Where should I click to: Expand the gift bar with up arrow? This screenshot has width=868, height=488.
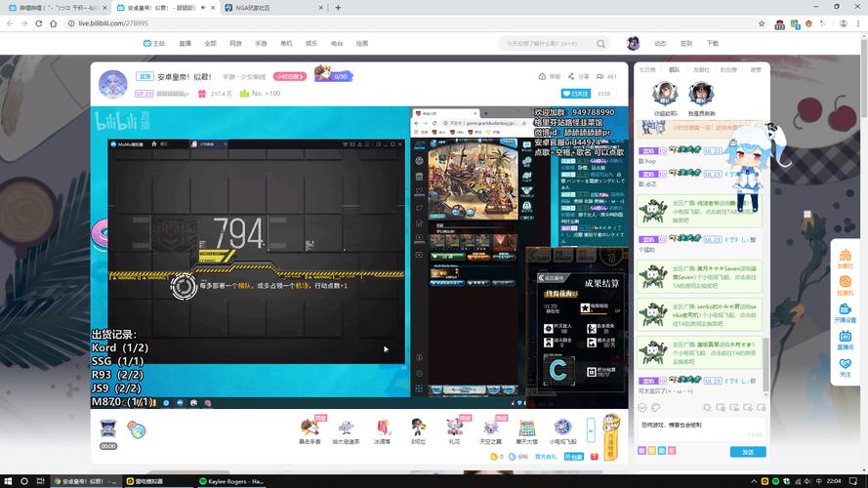591,428
